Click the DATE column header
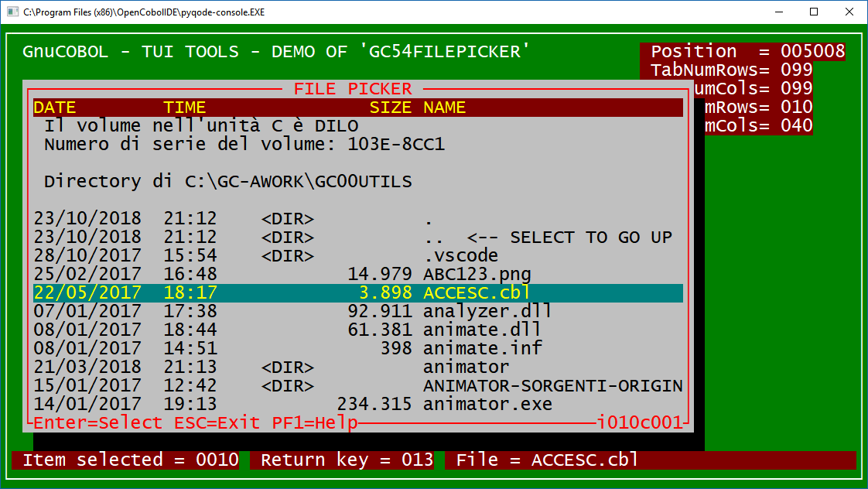The height and width of the screenshot is (489, 868). 53,107
